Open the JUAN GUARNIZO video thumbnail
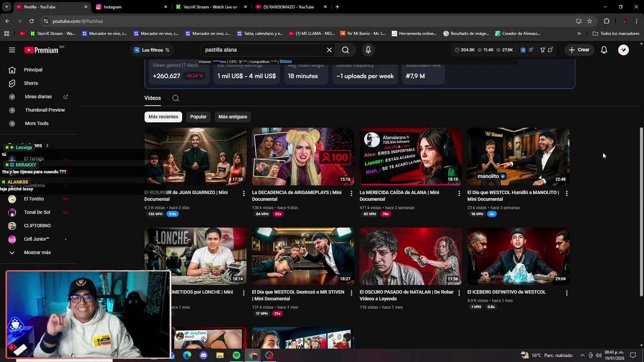Screen dimensions: 644x362 click(195, 156)
